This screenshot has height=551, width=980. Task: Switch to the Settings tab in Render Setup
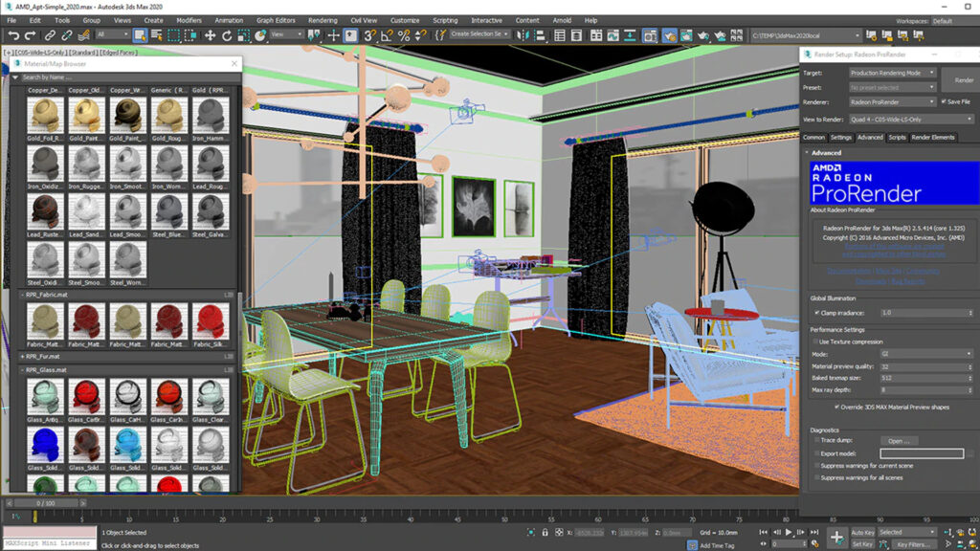pyautogui.click(x=840, y=138)
